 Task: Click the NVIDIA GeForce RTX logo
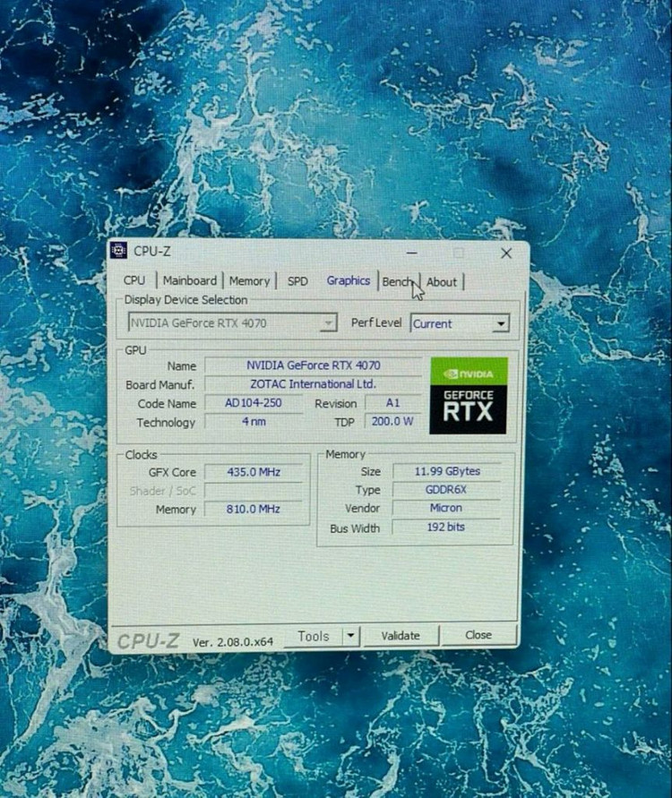pyautogui.click(x=469, y=396)
